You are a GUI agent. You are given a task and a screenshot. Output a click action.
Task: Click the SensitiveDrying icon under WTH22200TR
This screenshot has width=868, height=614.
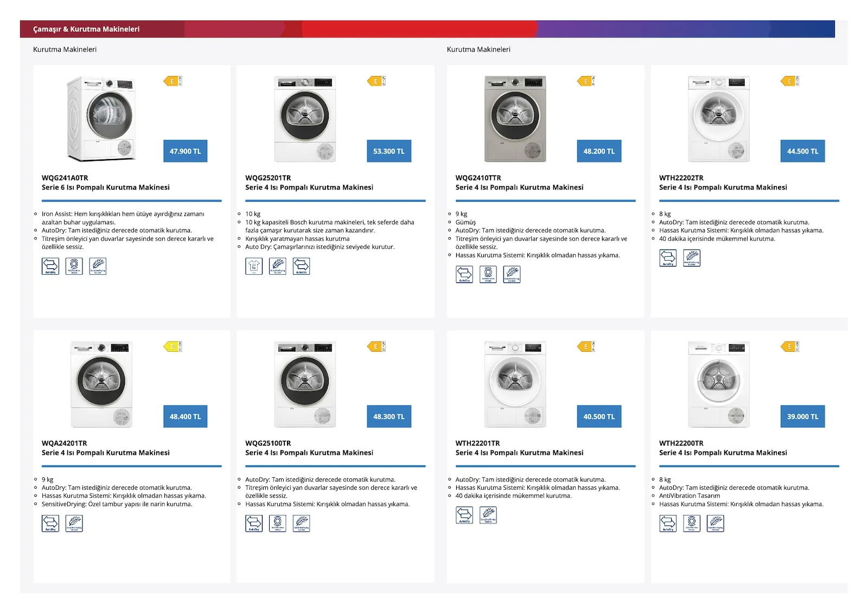tap(716, 523)
